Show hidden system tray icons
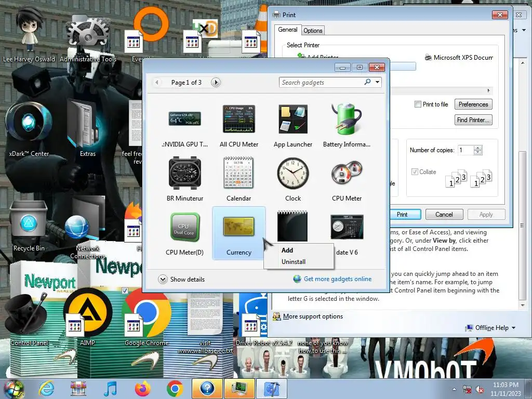This screenshot has height=399, width=532. [454, 389]
